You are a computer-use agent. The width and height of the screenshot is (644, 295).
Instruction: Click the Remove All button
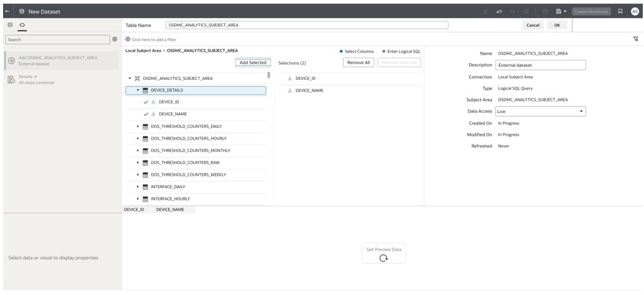tap(359, 62)
